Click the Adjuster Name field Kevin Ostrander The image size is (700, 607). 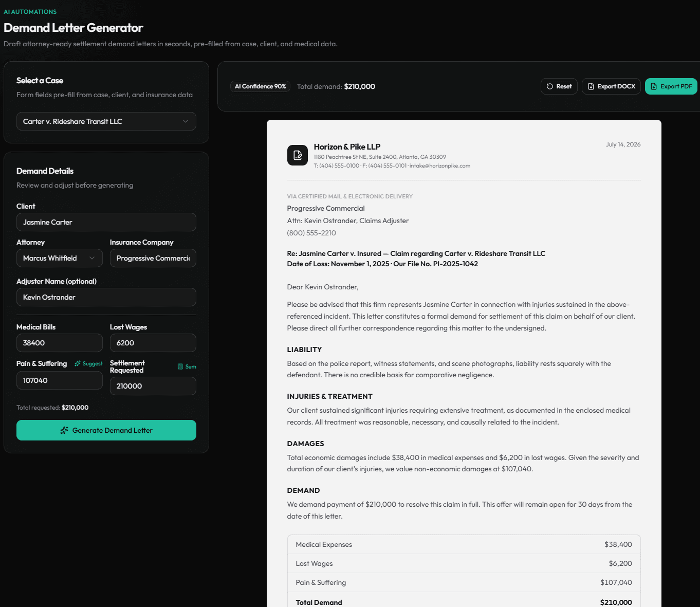click(x=106, y=297)
